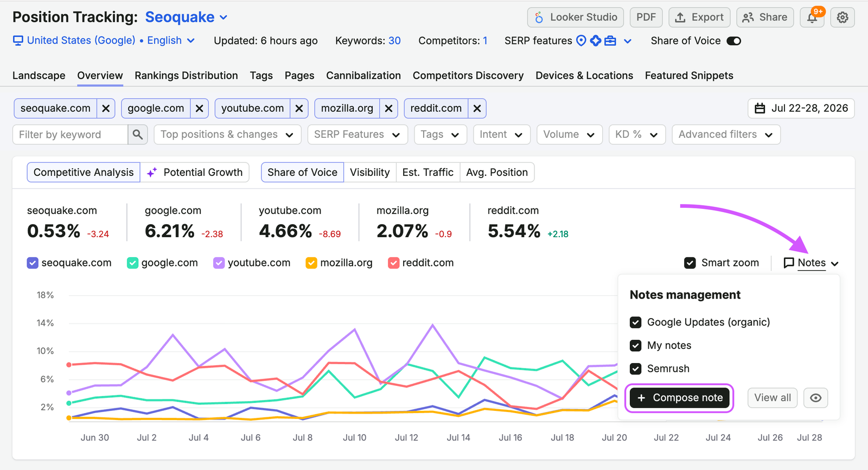This screenshot has height=470, width=868.
Task: Click the keyword search magnifier icon
Action: coord(138,135)
